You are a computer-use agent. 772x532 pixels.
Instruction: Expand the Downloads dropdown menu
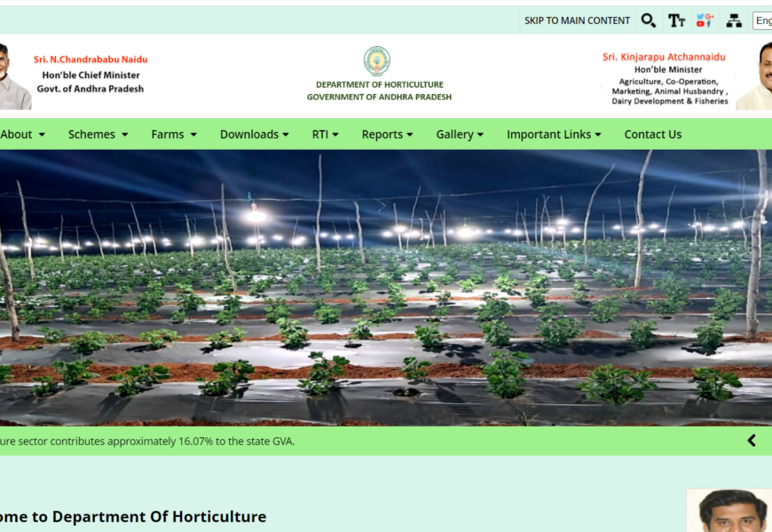pyautogui.click(x=254, y=135)
